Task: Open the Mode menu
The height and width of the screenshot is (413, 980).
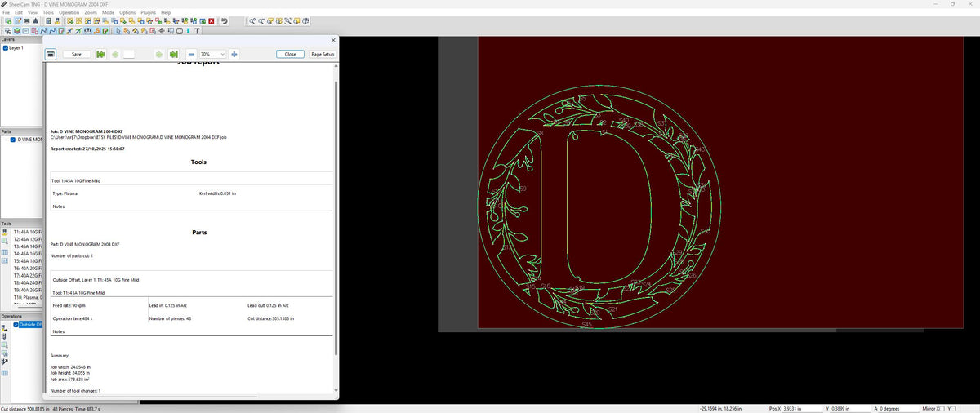Action: click(108, 13)
